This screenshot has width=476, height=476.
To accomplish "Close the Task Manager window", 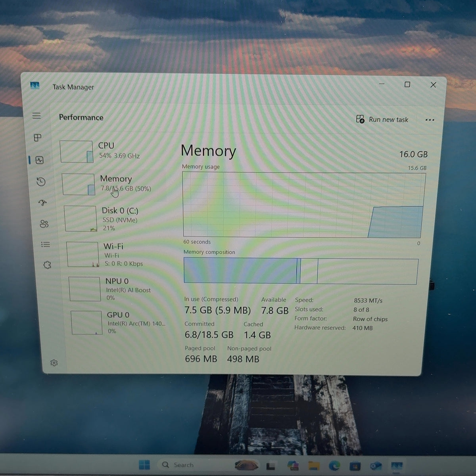I will click(433, 85).
